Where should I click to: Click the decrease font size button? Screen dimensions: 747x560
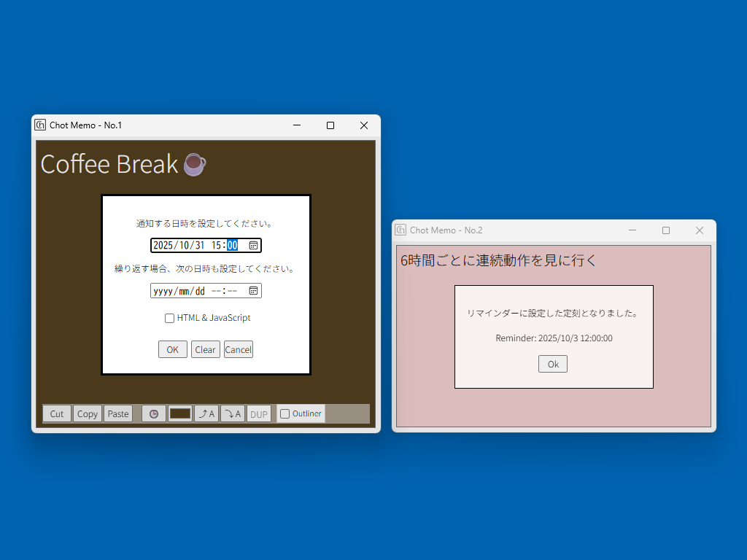tap(233, 414)
